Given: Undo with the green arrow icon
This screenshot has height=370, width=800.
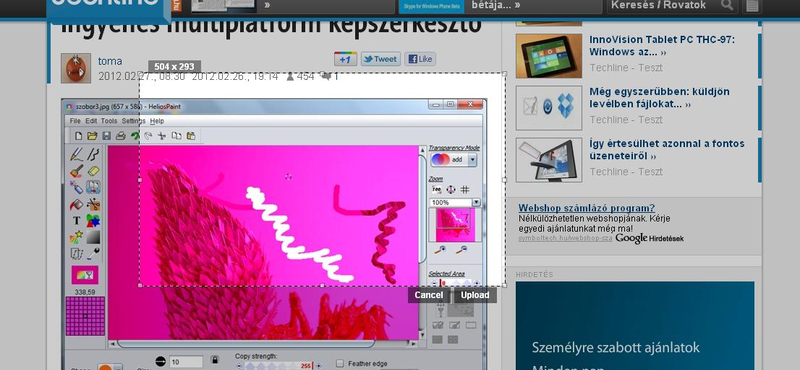Looking at the screenshot, I should [135, 136].
